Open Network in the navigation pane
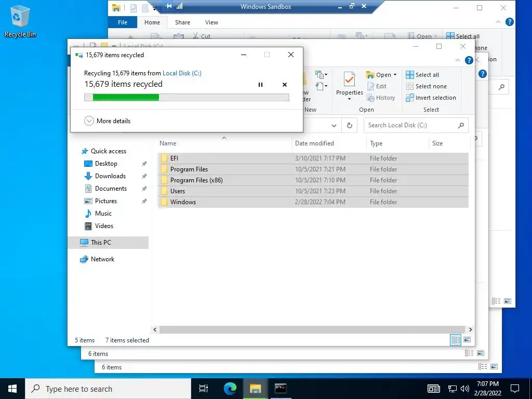 pyautogui.click(x=97, y=259)
